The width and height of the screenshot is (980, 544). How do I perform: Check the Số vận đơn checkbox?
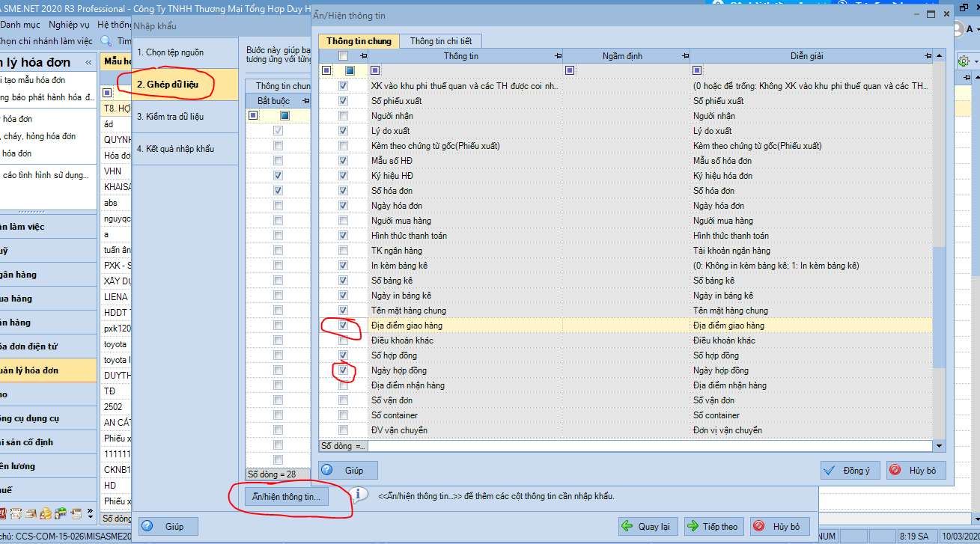coord(343,400)
